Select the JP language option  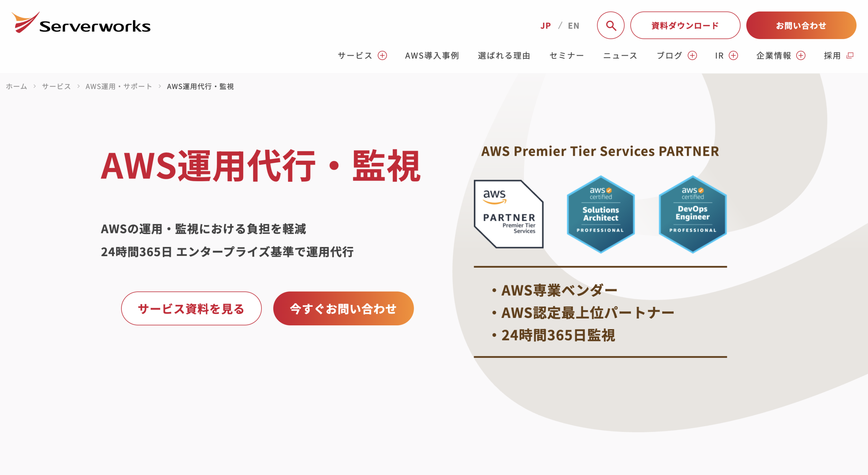[546, 26]
